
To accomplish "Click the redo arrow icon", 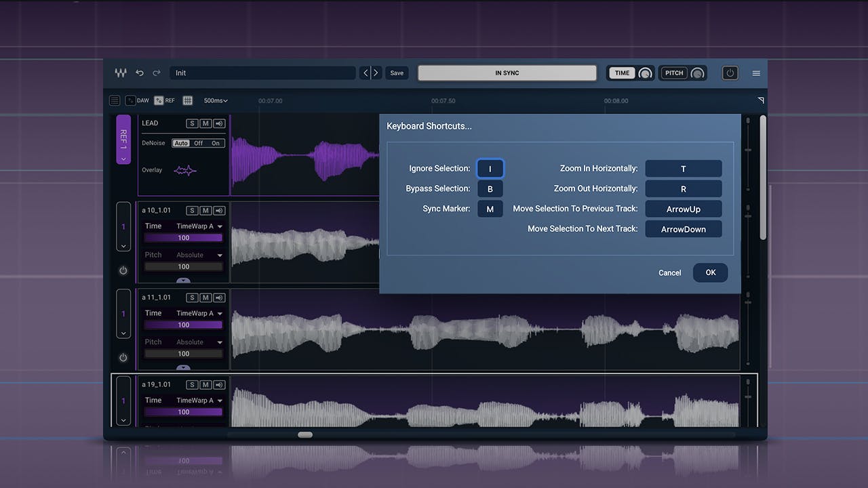I will pyautogui.click(x=157, y=73).
